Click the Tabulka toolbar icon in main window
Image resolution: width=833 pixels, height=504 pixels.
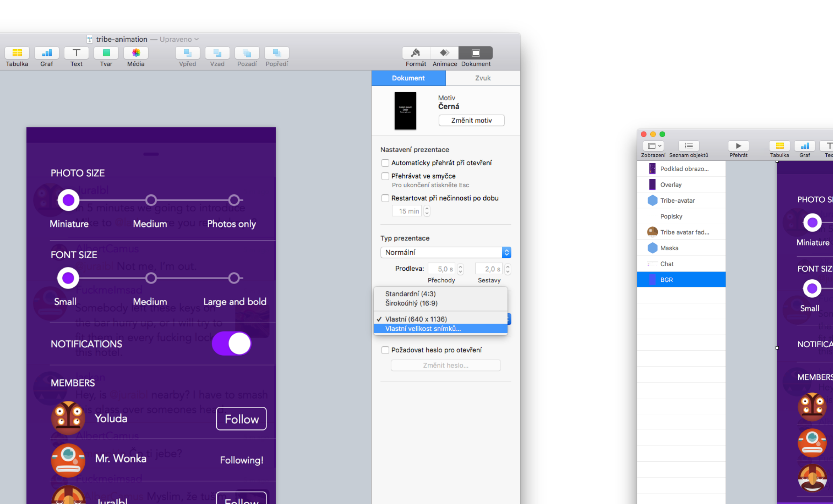coord(17,53)
